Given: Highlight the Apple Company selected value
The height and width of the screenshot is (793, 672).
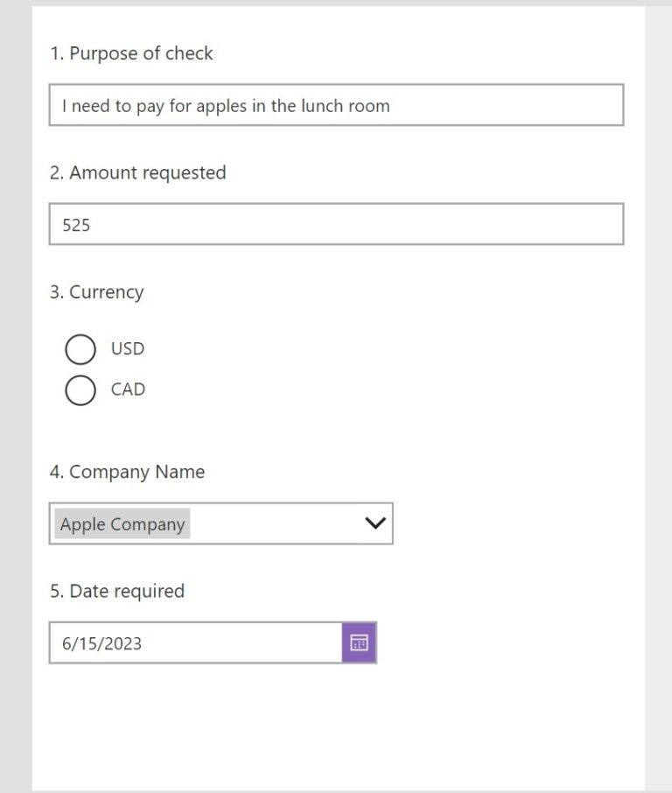Looking at the screenshot, I should click(x=122, y=523).
